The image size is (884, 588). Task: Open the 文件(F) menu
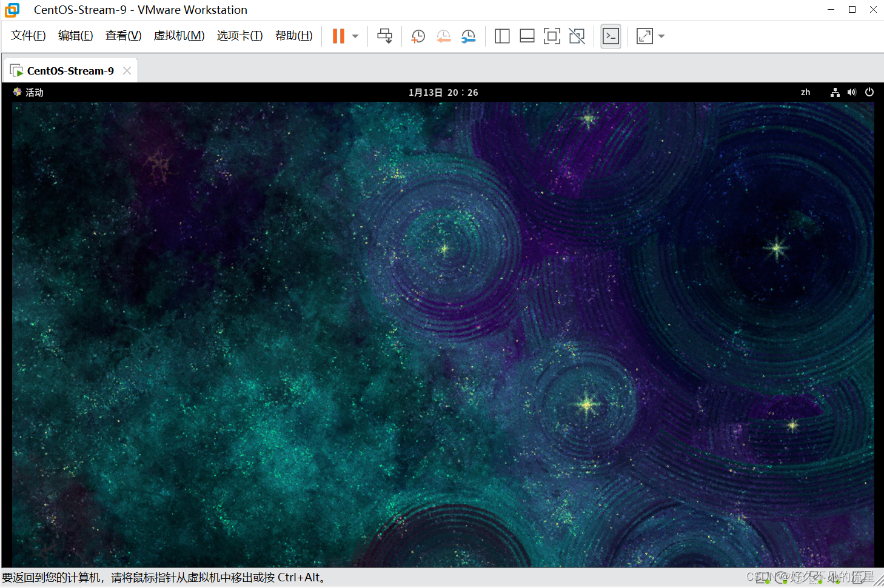click(28, 36)
